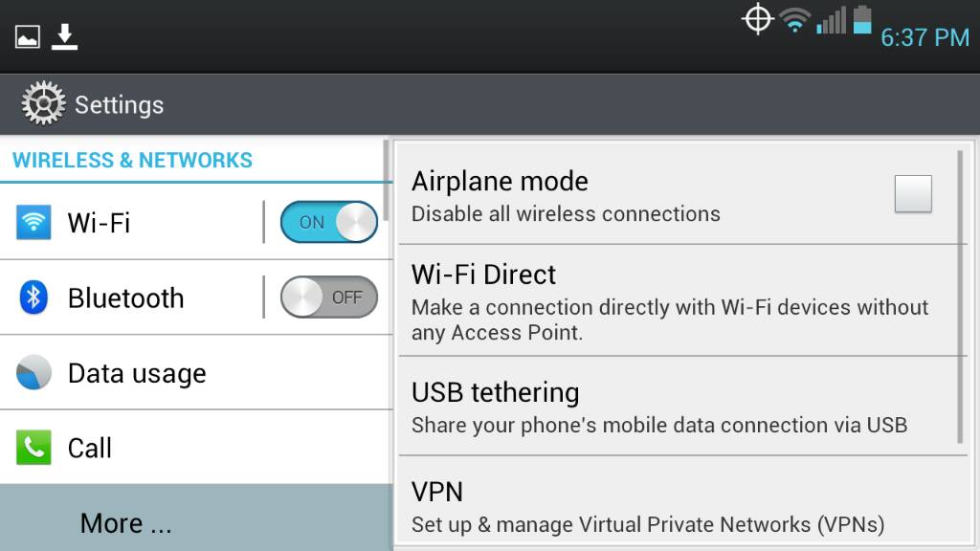Tap the GPS crosshair status icon
The height and width of the screenshot is (551, 980).
[758, 19]
